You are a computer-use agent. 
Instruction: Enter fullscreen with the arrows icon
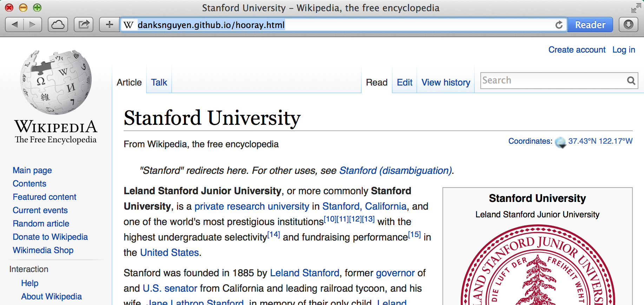click(636, 8)
